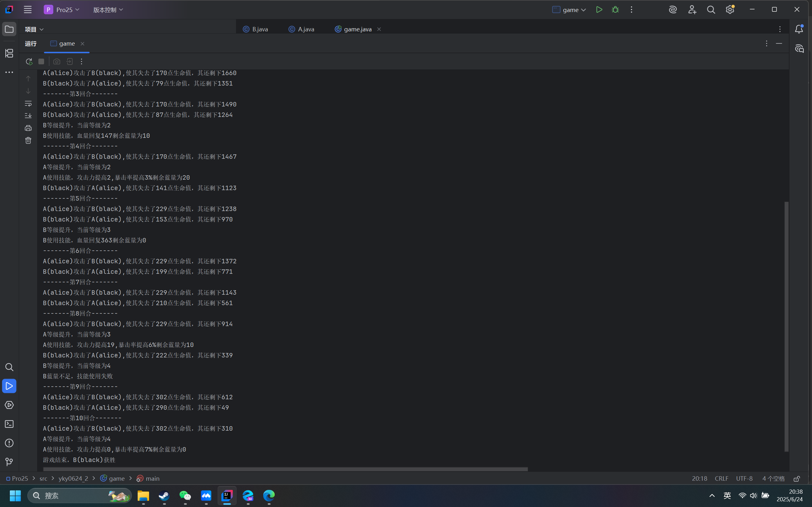Toggle scroll to end of console
The width and height of the screenshot is (812, 507).
point(28,116)
